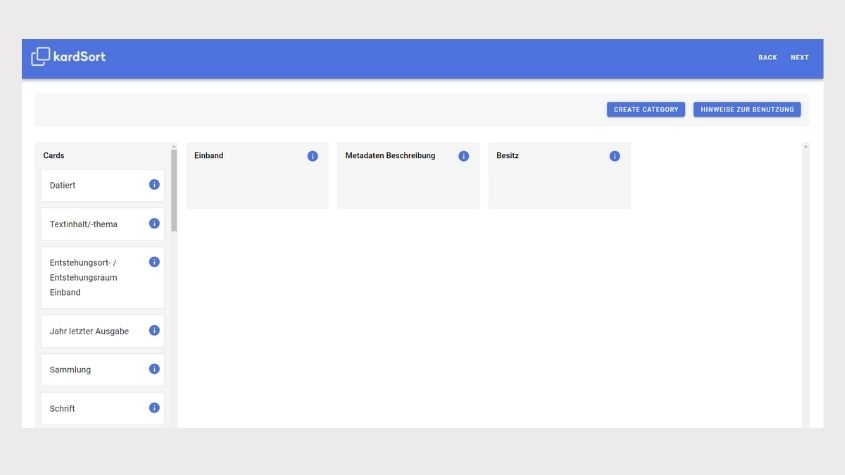Viewport: 845px width, 475px height.
Task: Show info for Textinhalt/-thema card
Action: coord(154,223)
